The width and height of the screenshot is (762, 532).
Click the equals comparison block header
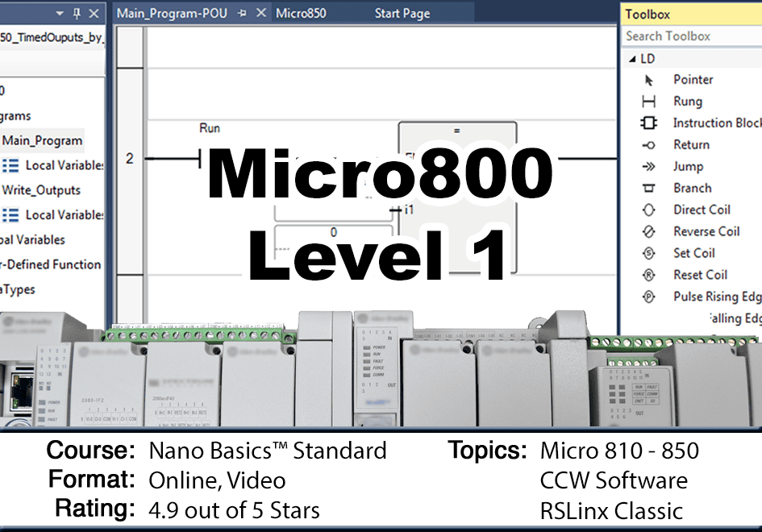click(x=457, y=131)
